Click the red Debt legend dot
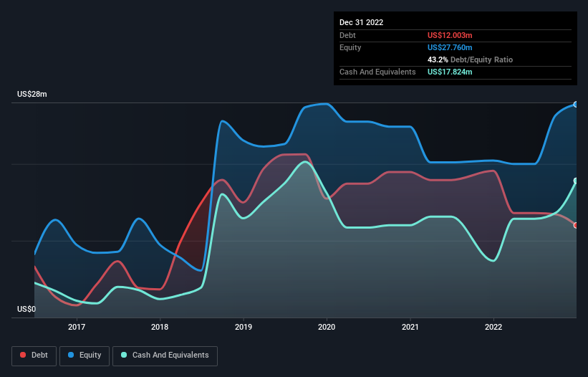The image size is (588, 377). 23,355
